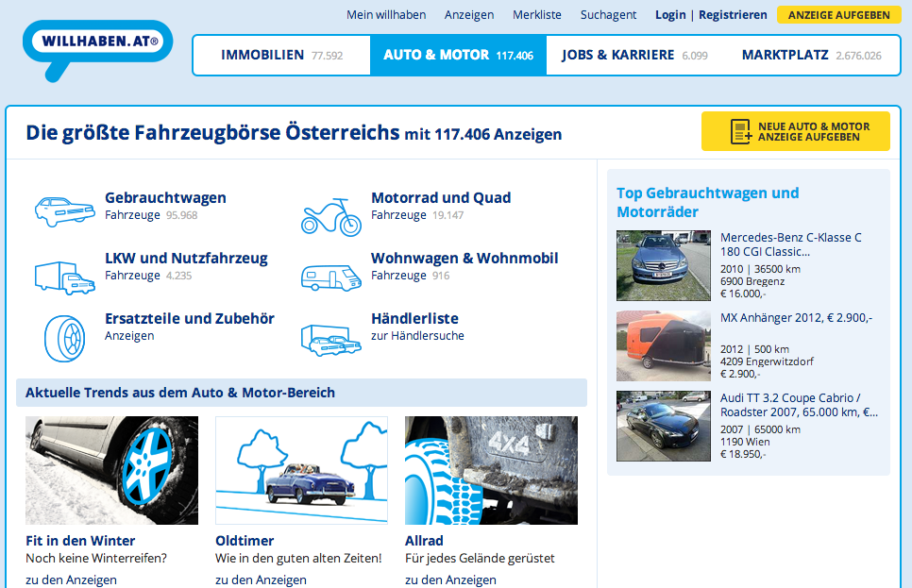Go to Merkliste in top menu
The height and width of the screenshot is (588, 912).
[537, 14]
